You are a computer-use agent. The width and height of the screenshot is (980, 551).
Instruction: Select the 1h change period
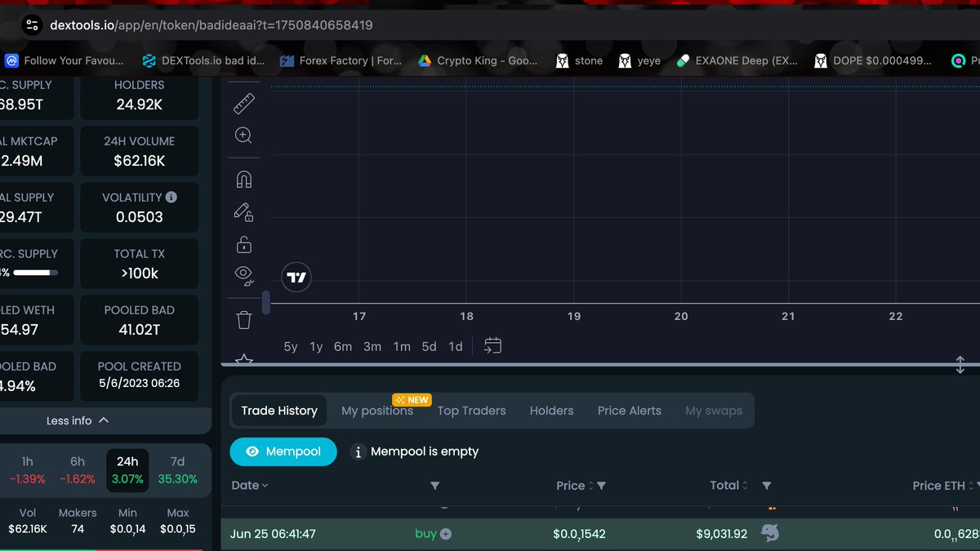[x=28, y=470]
